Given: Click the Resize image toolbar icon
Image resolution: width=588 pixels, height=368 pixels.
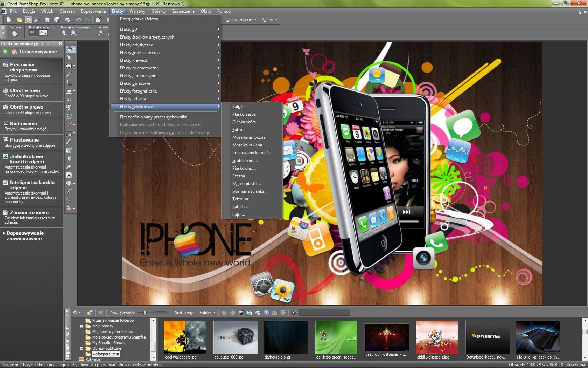Looking at the screenshot, I should (x=98, y=20).
